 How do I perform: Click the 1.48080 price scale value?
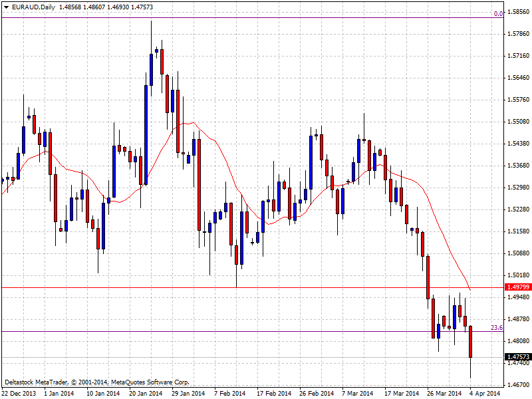(519, 341)
